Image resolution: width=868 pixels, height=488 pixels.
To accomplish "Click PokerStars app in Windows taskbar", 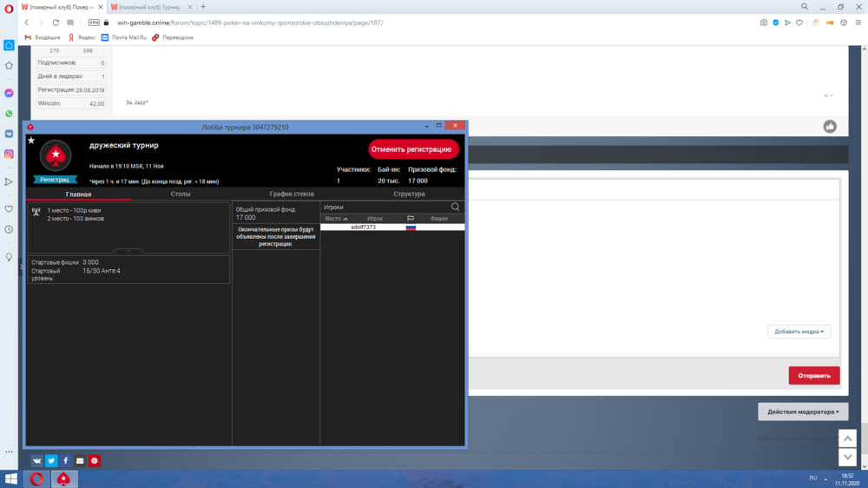I will 63,478.
